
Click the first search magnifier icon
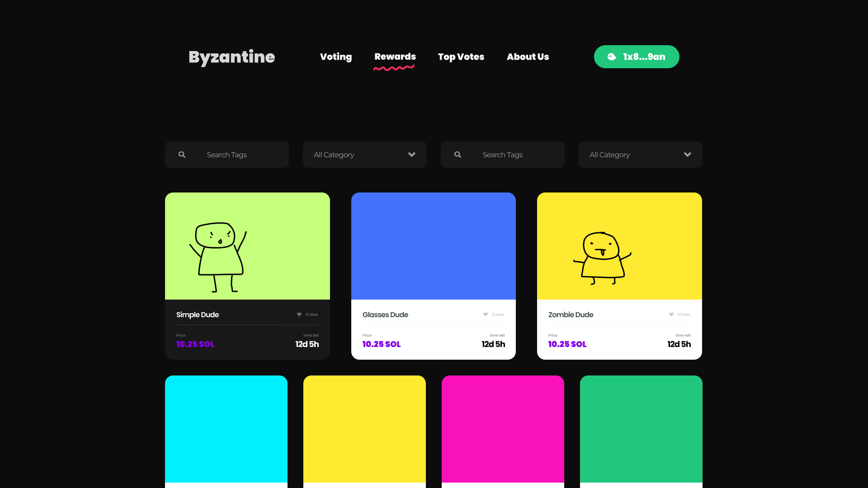pyautogui.click(x=182, y=155)
